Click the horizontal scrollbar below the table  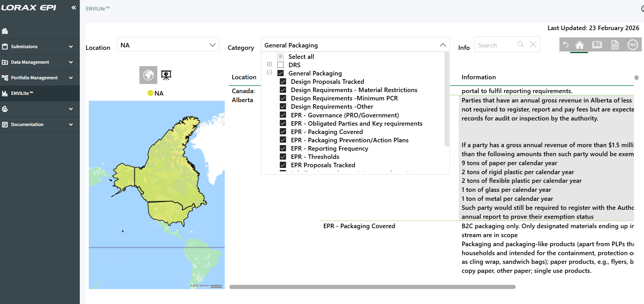(x=372, y=287)
